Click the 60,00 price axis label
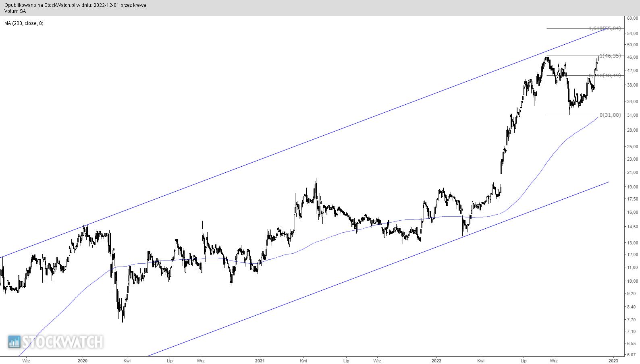640x364 pixels. [632, 18]
